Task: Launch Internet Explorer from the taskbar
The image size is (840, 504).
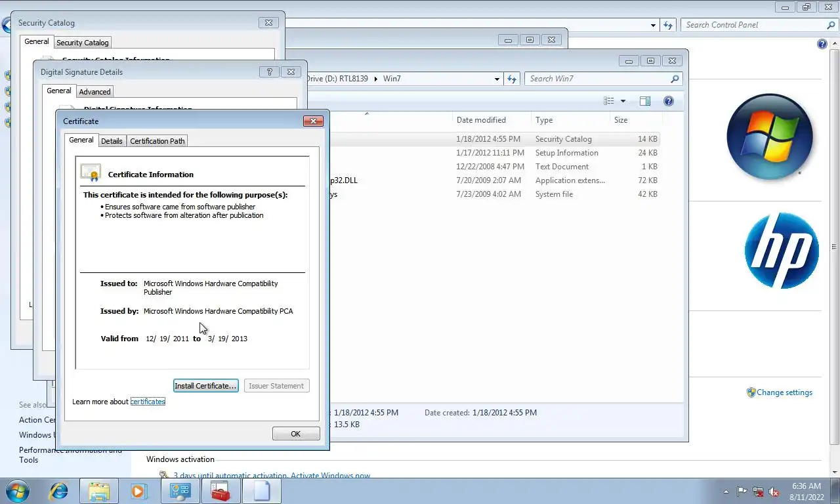Action: pos(59,491)
